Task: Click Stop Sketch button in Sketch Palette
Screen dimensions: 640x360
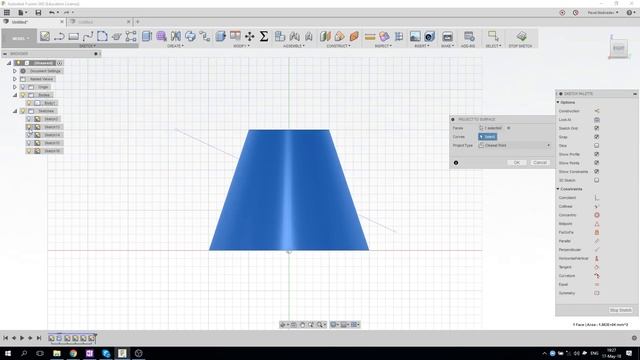Action: 620,310
